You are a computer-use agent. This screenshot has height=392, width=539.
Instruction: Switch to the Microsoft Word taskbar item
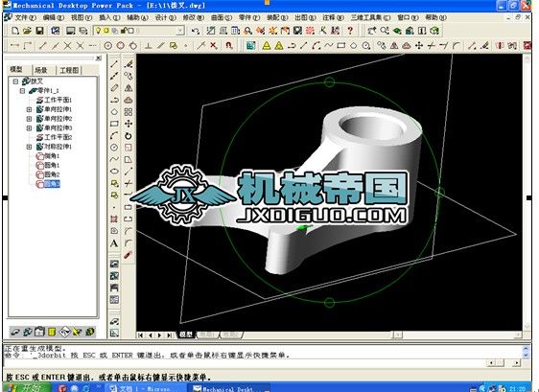(x=145, y=388)
